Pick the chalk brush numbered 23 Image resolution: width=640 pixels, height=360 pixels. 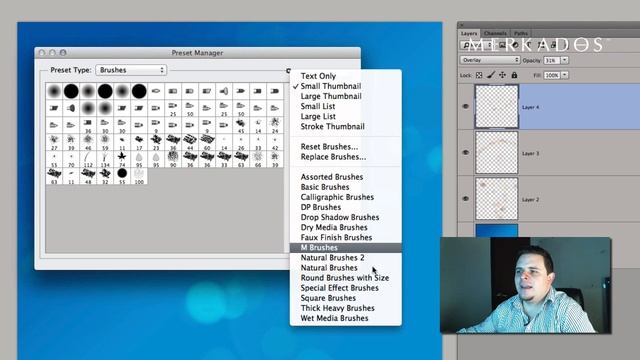156,142
